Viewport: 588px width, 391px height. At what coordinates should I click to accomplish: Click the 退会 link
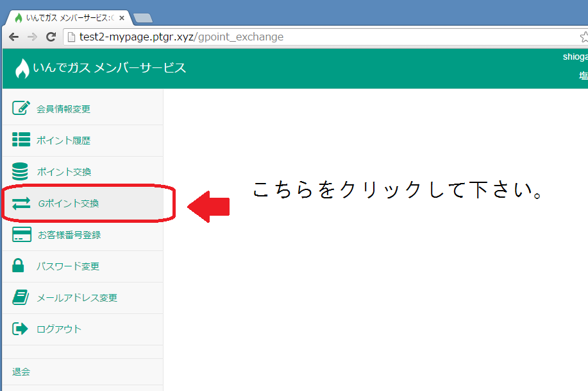(x=21, y=372)
